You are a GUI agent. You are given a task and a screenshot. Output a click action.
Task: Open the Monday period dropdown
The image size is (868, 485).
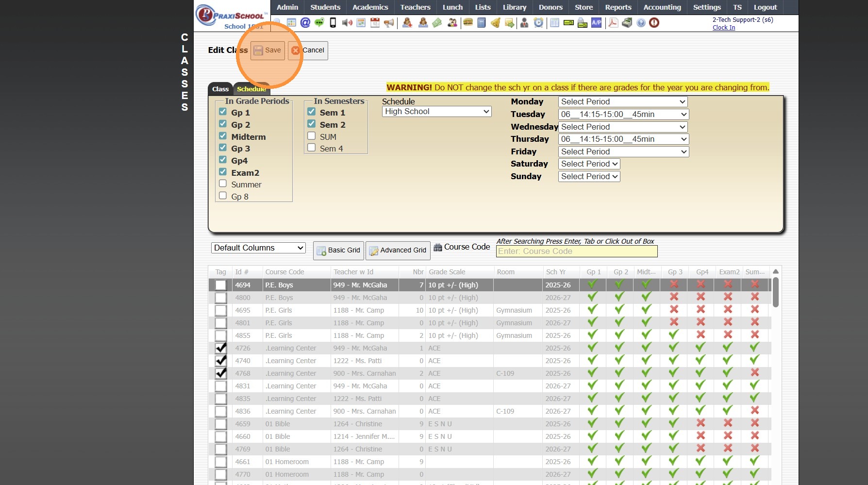pos(623,102)
